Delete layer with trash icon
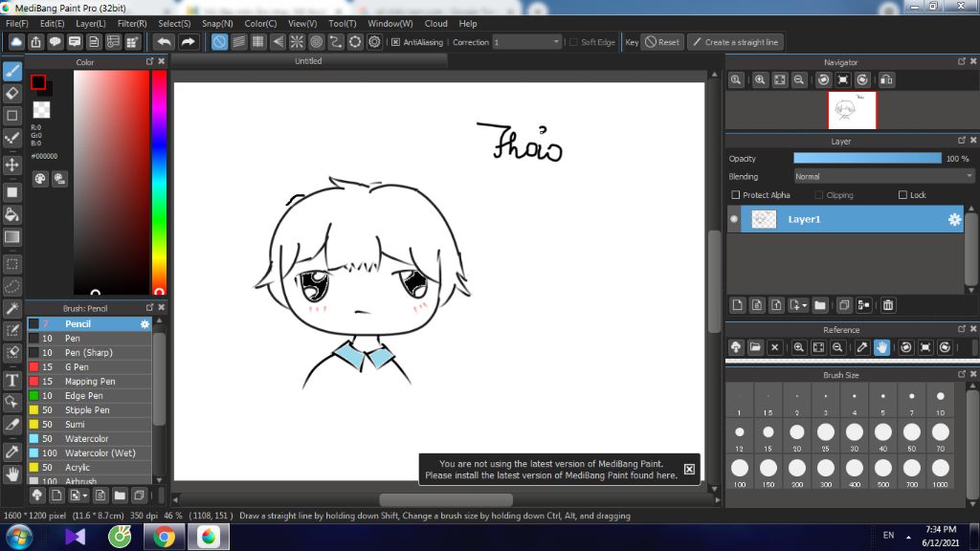Screen dimensions: 980x551 [888, 305]
